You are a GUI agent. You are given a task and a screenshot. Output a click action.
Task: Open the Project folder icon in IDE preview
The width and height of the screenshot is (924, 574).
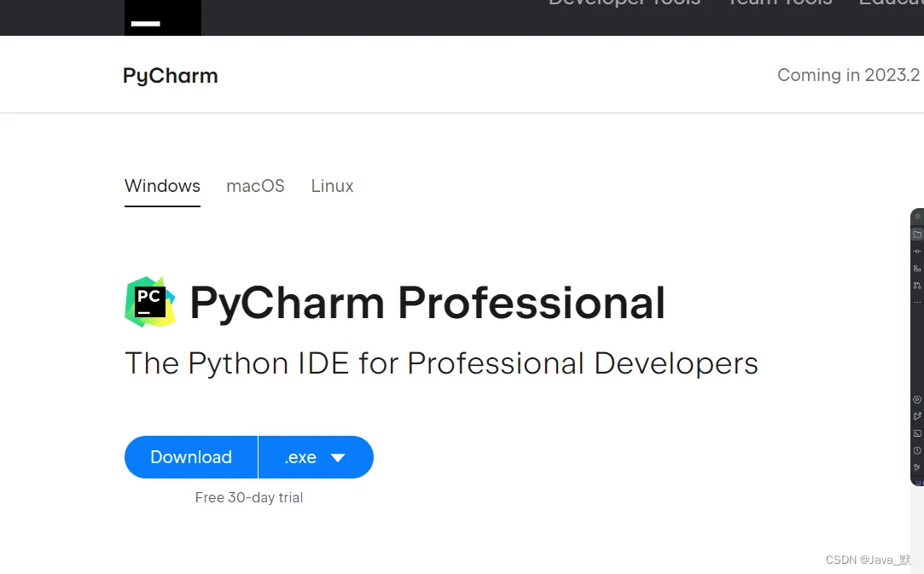coord(917,234)
